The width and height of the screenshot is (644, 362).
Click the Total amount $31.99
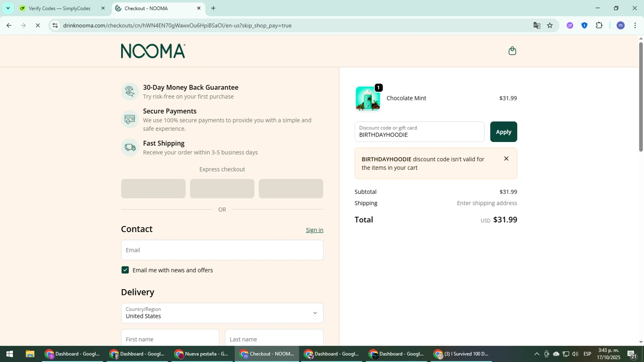tap(505, 220)
